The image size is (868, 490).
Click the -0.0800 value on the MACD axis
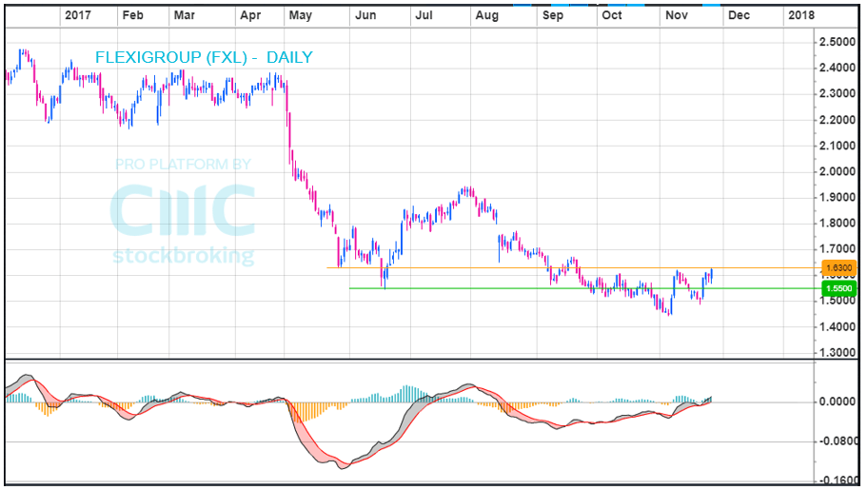(838, 441)
